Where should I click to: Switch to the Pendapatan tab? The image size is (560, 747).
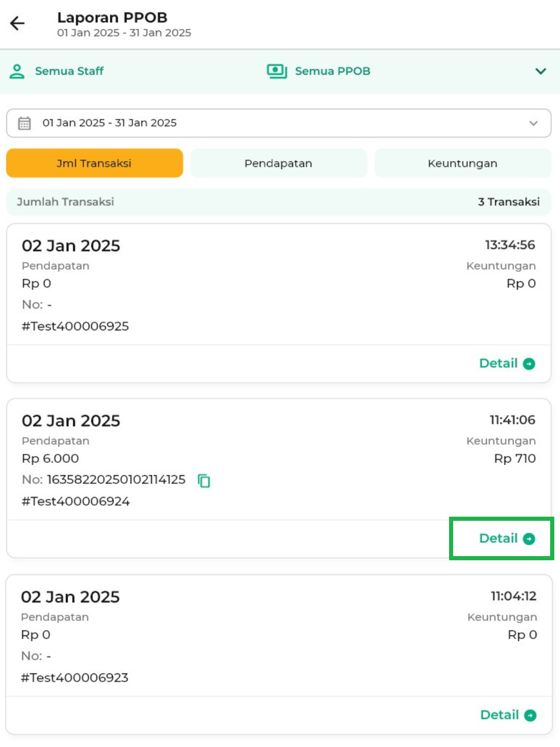[x=278, y=163]
